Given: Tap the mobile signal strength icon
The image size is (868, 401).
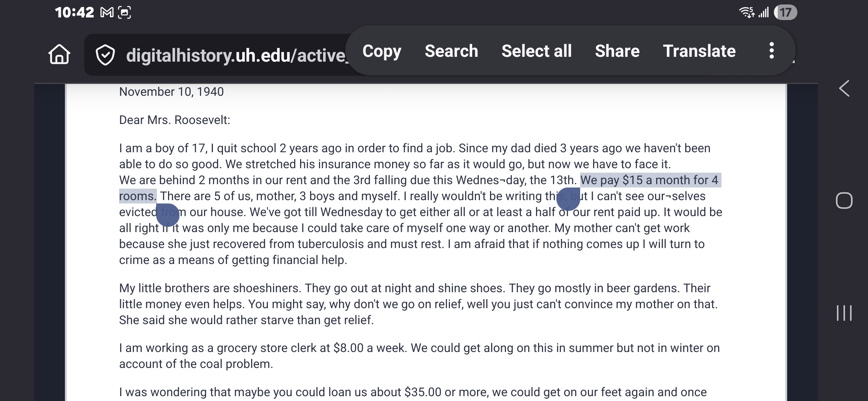Looking at the screenshot, I should point(763,13).
